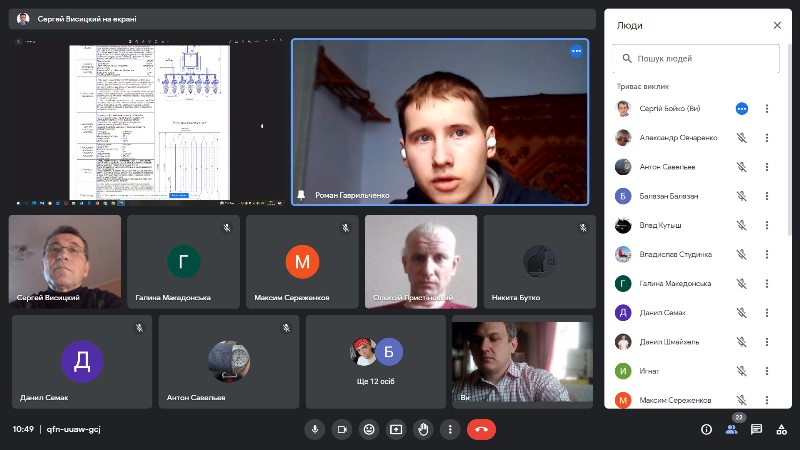
Task: Close the Люди side panel
Action: coord(777,25)
